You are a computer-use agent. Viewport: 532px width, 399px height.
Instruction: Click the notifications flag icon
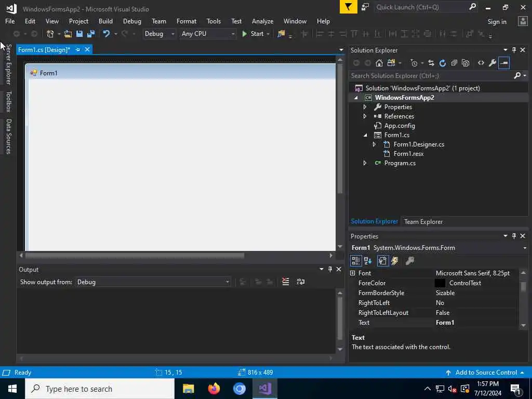coord(349,7)
